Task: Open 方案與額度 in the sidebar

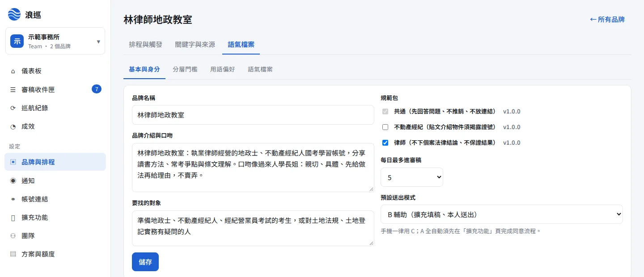Action: [55, 254]
